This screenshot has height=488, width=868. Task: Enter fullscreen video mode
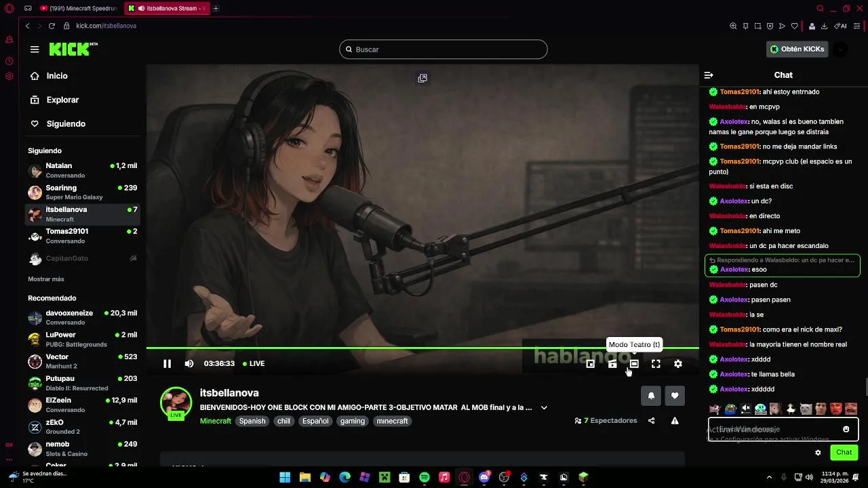pos(656,364)
